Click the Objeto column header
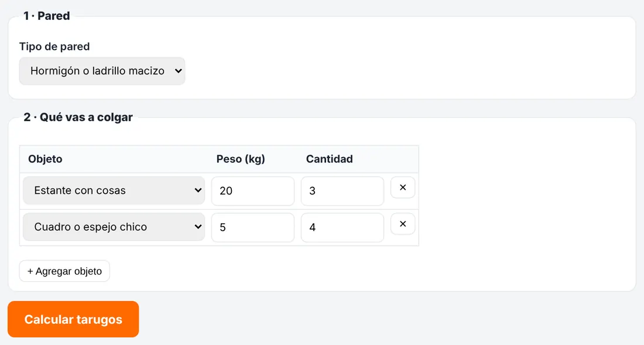644x345 pixels. (45, 159)
